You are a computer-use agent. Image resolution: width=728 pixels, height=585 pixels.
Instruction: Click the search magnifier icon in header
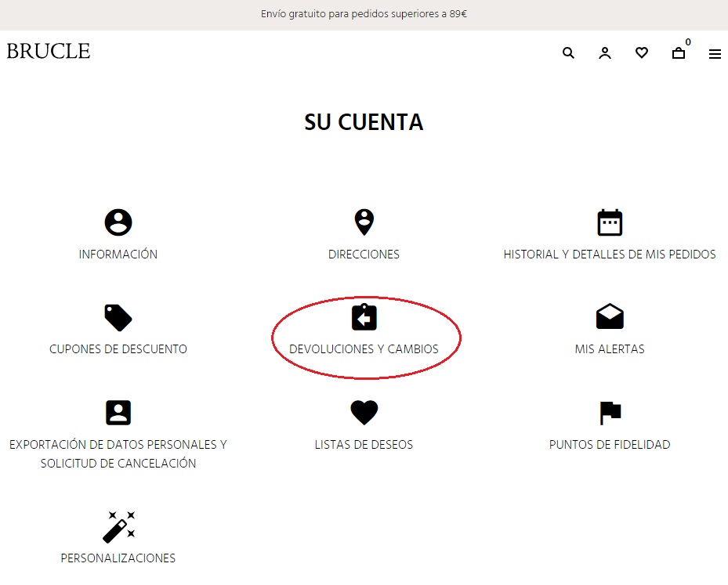click(568, 53)
